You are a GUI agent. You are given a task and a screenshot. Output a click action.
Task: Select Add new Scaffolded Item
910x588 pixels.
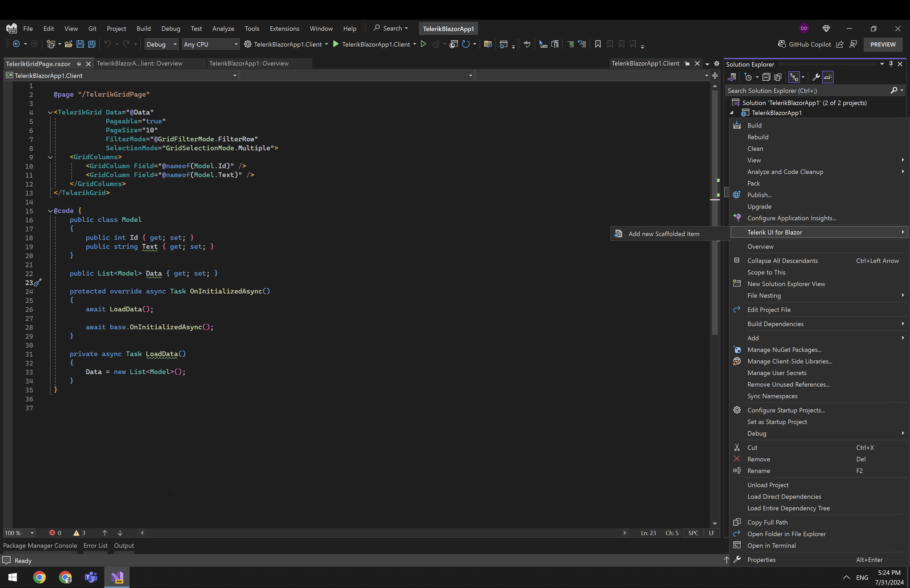664,234
